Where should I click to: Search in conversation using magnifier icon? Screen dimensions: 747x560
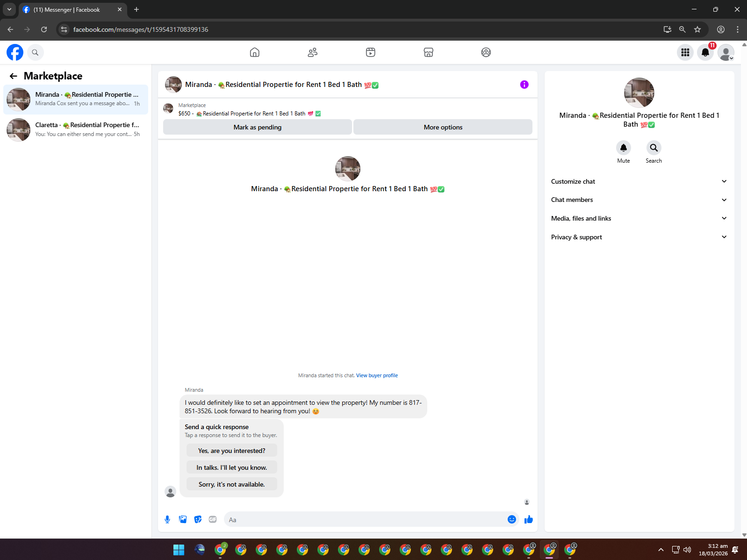(654, 148)
